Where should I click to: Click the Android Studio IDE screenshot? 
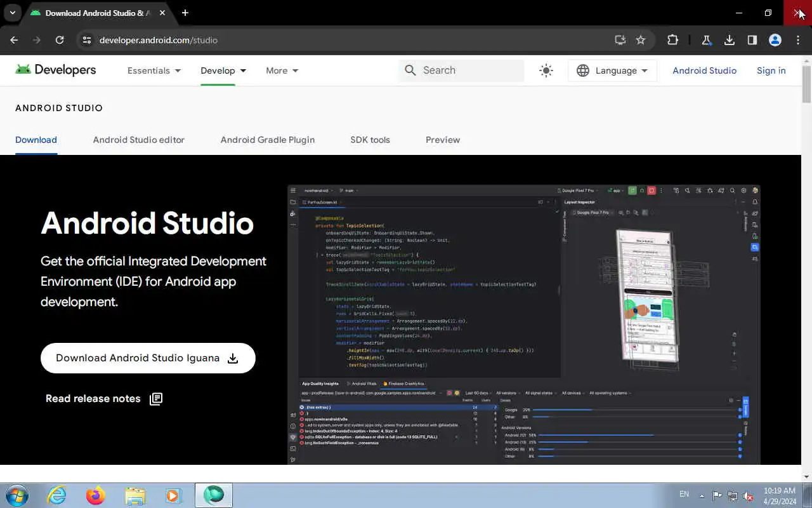[524, 324]
